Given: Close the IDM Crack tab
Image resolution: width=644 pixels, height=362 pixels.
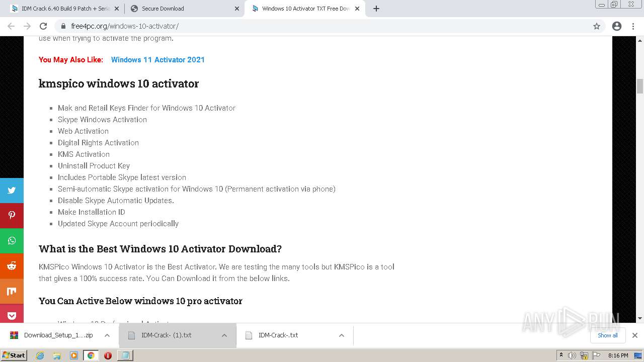Looking at the screenshot, I should tap(117, 9).
